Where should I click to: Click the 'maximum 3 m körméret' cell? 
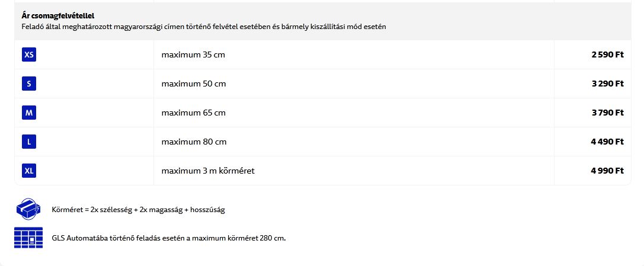pyautogui.click(x=208, y=171)
